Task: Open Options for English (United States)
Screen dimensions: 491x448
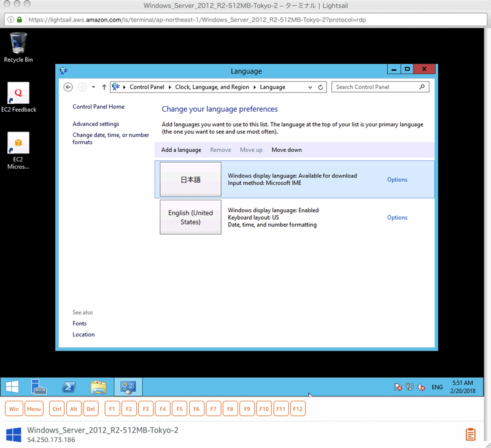Action: click(397, 217)
